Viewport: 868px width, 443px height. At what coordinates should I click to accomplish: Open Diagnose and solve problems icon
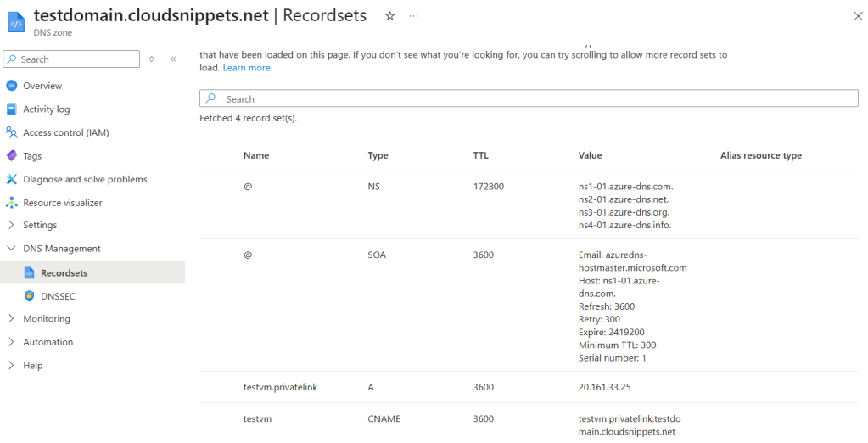(x=11, y=179)
